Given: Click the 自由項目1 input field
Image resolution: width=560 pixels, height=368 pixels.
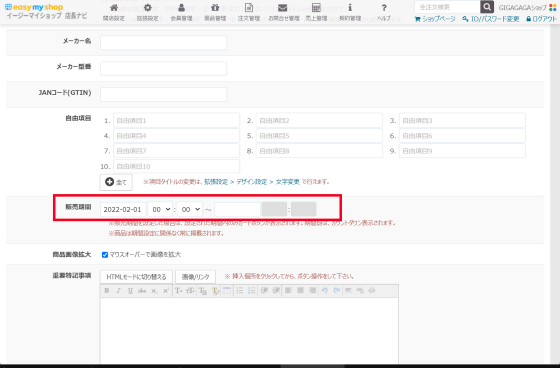Looking at the screenshot, I should point(176,120).
